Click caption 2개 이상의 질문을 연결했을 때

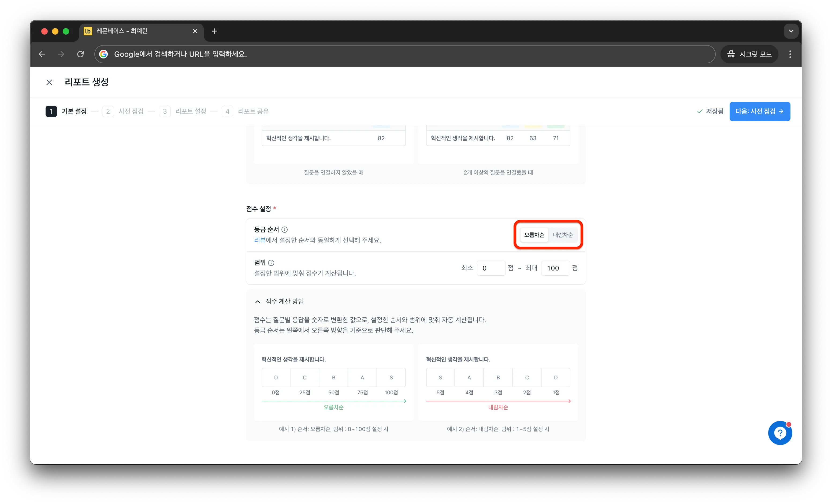click(498, 172)
